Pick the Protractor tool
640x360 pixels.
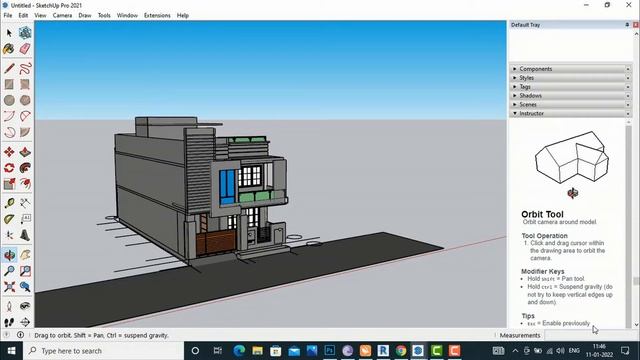pos(9,219)
